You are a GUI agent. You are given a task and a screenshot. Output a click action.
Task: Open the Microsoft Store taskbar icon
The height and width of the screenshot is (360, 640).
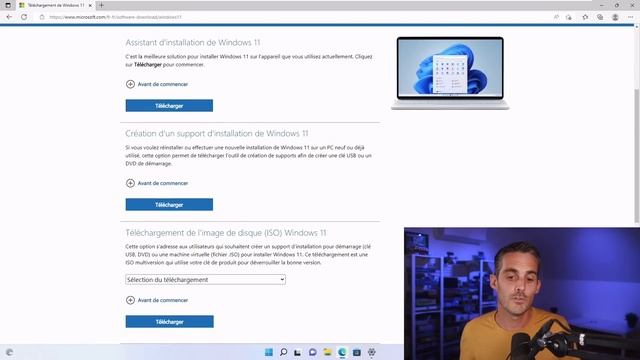[x=357, y=352]
